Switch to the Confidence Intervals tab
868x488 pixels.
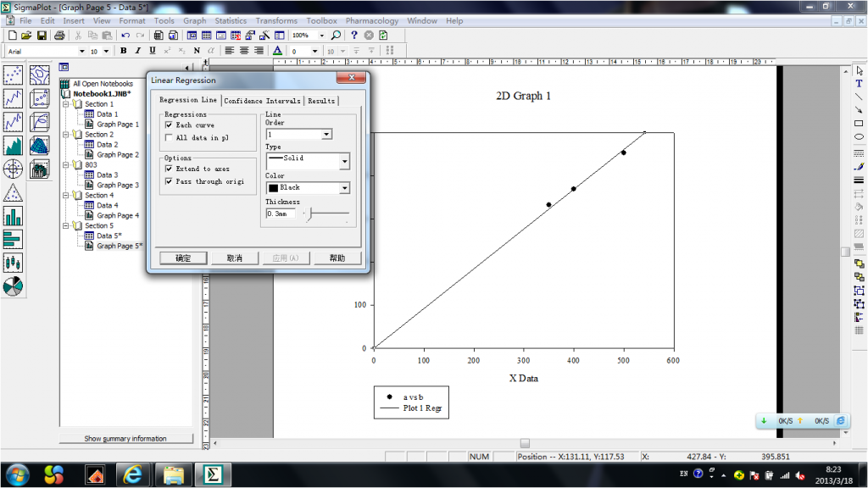(x=263, y=101)
